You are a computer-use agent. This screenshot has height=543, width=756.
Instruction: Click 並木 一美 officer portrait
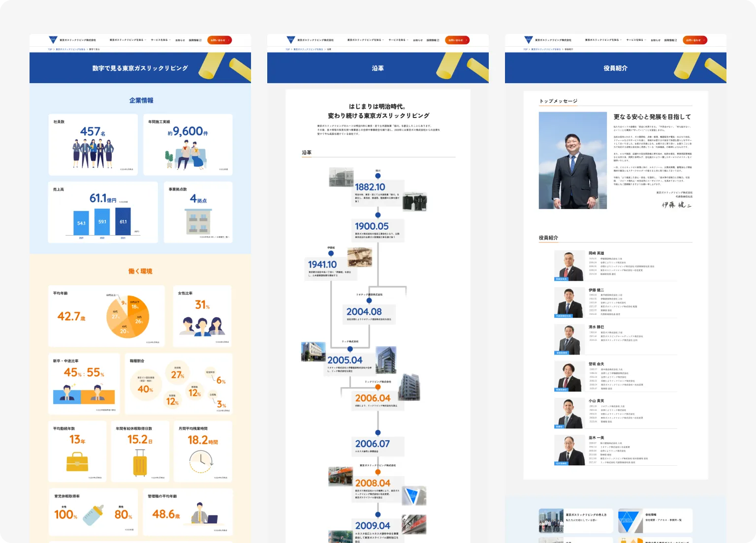(x=569, y=450)
